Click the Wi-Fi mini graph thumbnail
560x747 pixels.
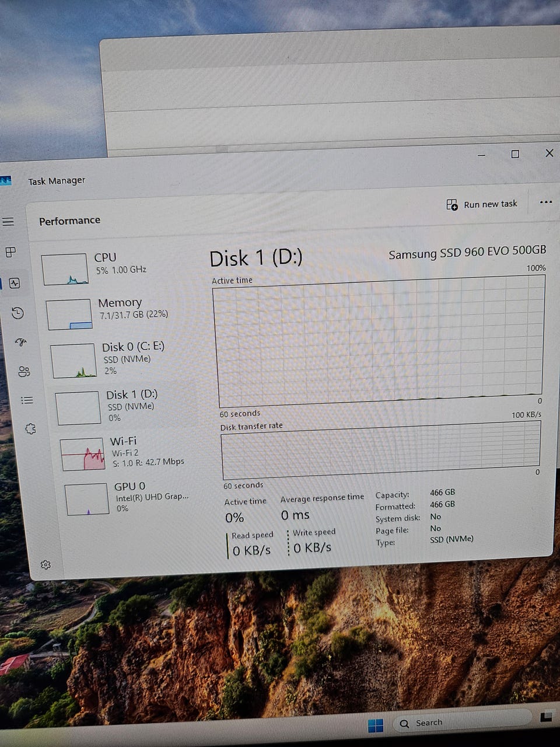[83, 455]
